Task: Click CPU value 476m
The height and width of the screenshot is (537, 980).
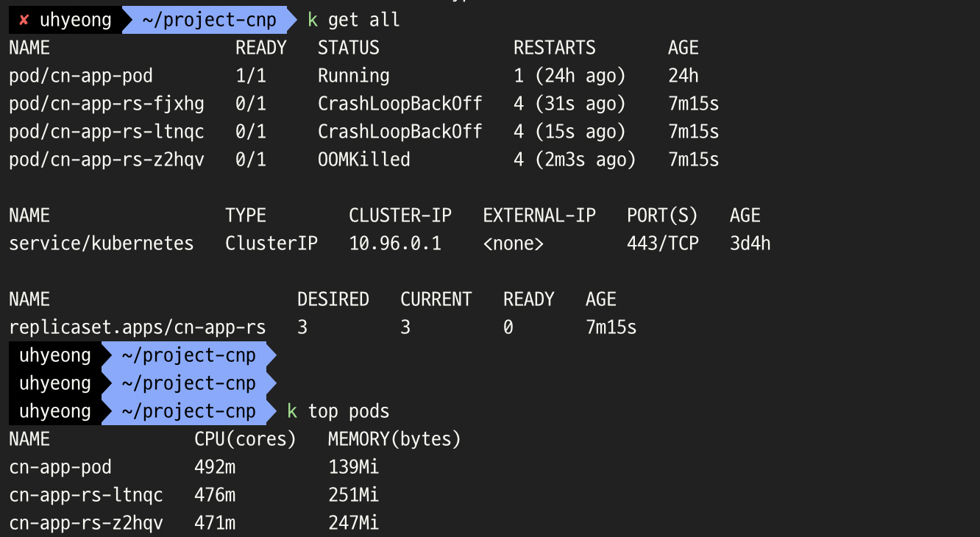Action: [x=215, y=495]
